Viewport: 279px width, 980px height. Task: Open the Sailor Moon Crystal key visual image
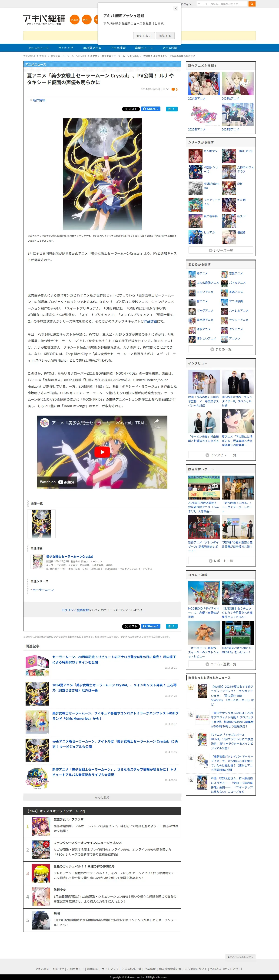[102, 174]
